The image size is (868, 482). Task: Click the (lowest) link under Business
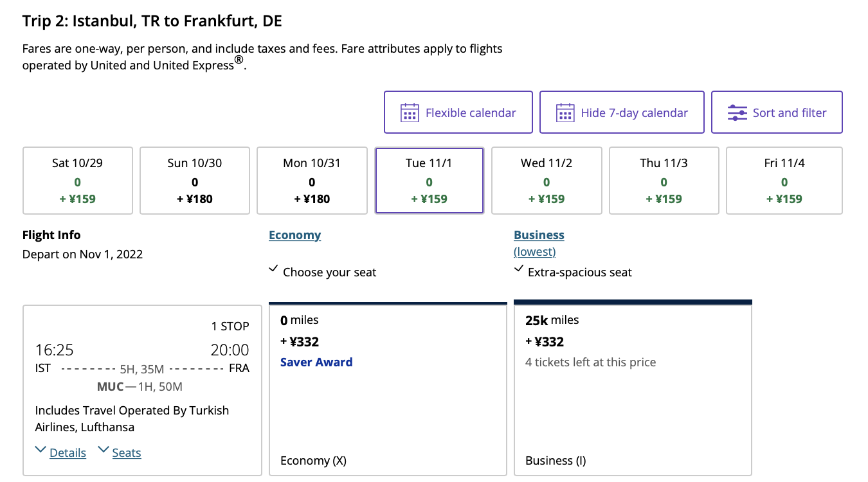(535, 252)
